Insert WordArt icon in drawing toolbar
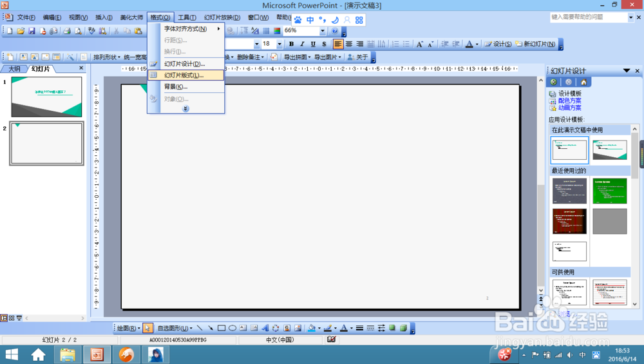This screenshot has width=644, height=364. click(x=265, y=328)
